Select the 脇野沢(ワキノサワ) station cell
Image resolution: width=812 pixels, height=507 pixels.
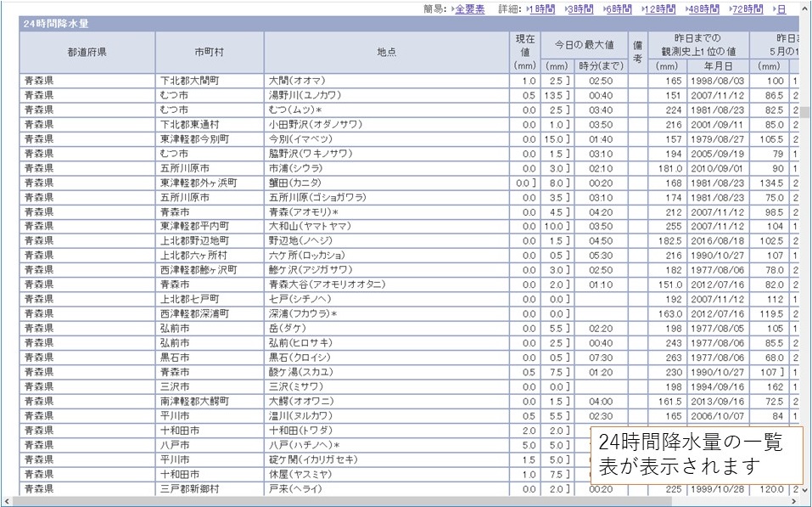[386, 154]
